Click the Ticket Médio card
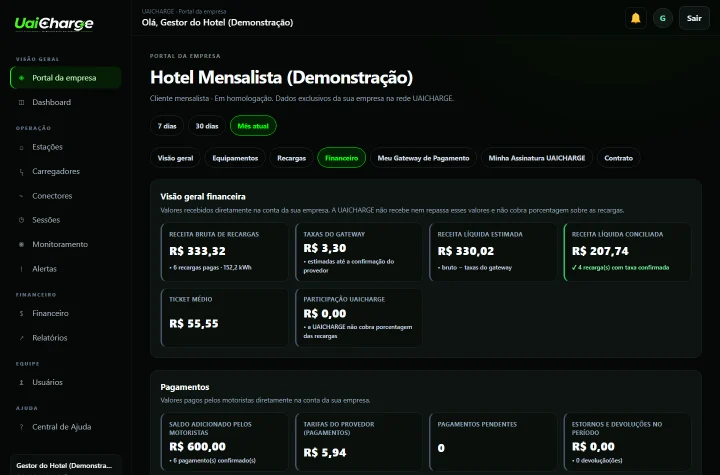 pos(225,317)
